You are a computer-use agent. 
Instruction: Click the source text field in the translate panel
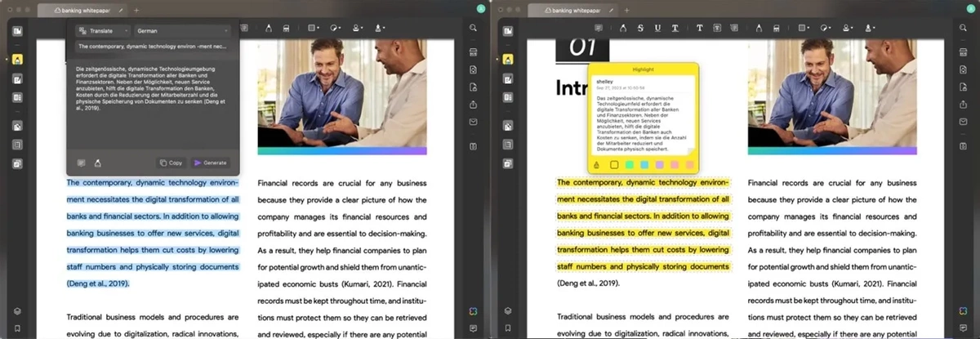pyautogui.click(x=152, y=47)
